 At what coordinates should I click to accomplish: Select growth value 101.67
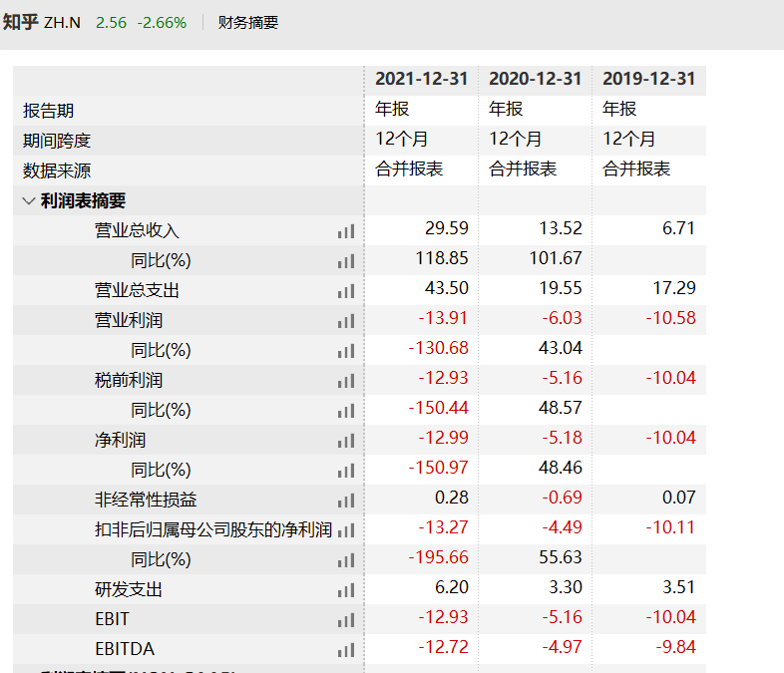pos(556,258)
